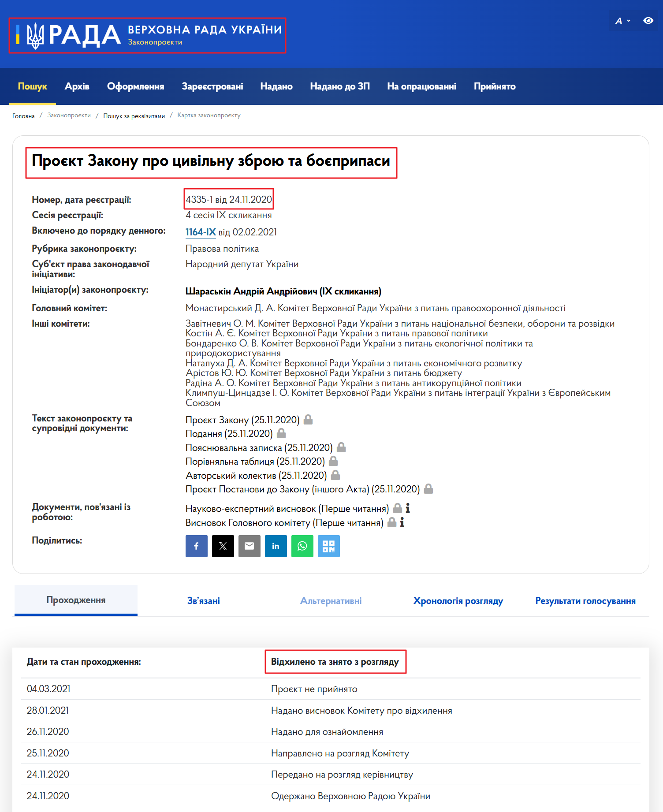The height and width of the screenshot is (812, 663).
Task: Click info icon next to Висновок Головного комітету
Action: (402, 522)
